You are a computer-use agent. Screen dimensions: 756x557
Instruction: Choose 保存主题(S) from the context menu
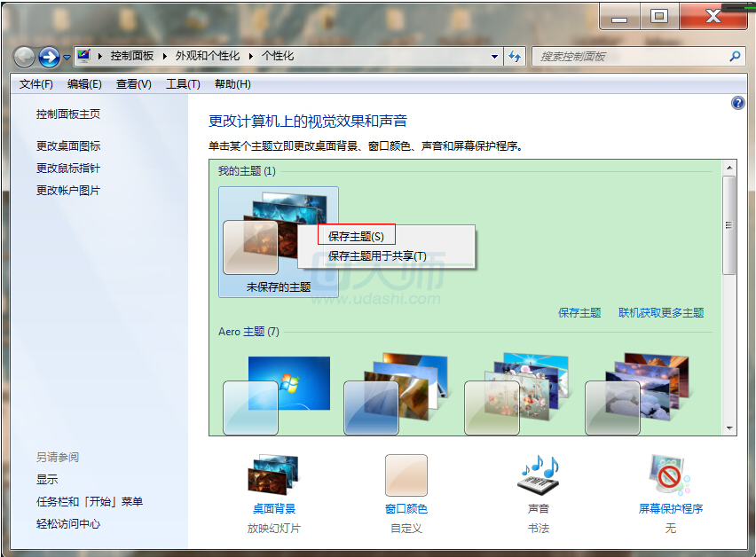coord(356,236)
